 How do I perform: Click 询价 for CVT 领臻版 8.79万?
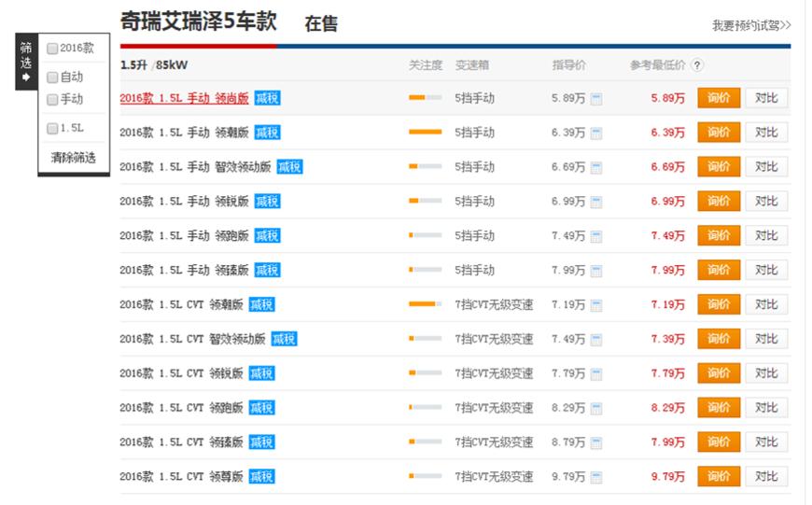click(719, 442)
